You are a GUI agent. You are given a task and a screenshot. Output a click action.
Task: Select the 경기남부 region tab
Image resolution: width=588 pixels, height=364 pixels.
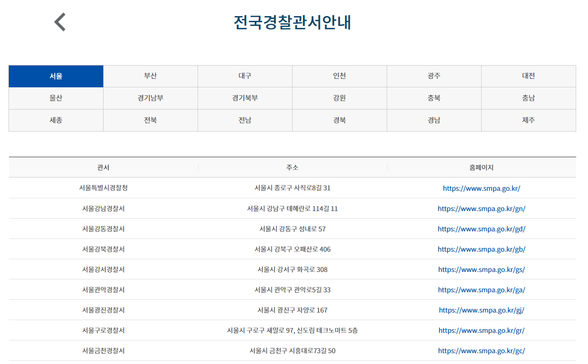[150, 98]
